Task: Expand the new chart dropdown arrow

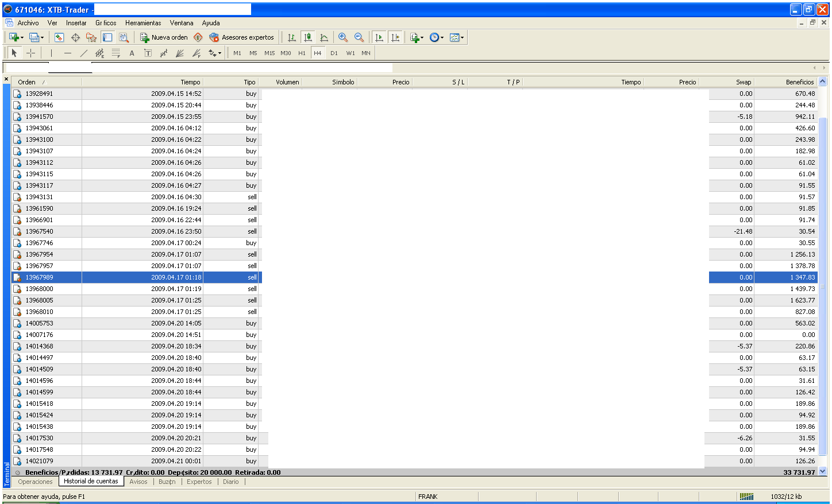Action: click(22, 38)
